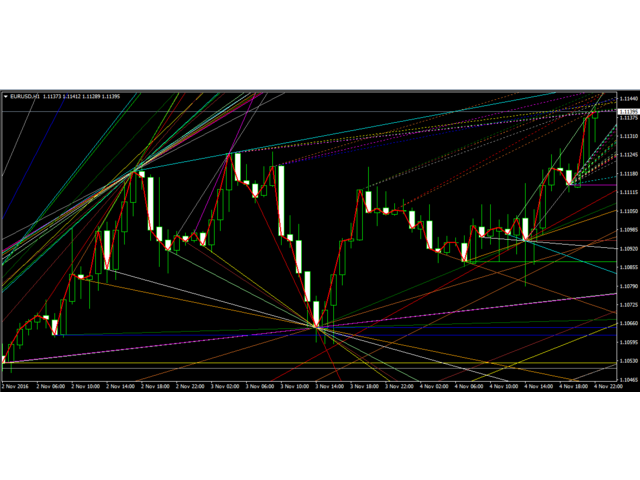Click the 1.11115 price axis label
The width and height of the screenshot is (640, 480).
pos(629,192)
